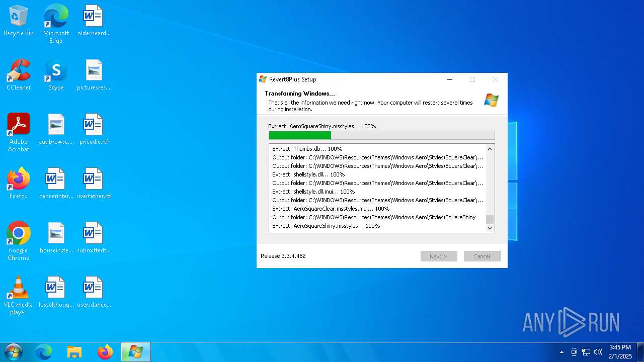Click the install log scrollbar thumb
The width and height of the screenshot is (644, 362).
point(490,219)
